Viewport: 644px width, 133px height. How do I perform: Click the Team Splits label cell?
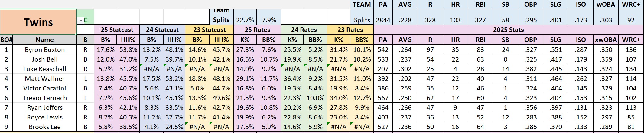click(221, 17)
